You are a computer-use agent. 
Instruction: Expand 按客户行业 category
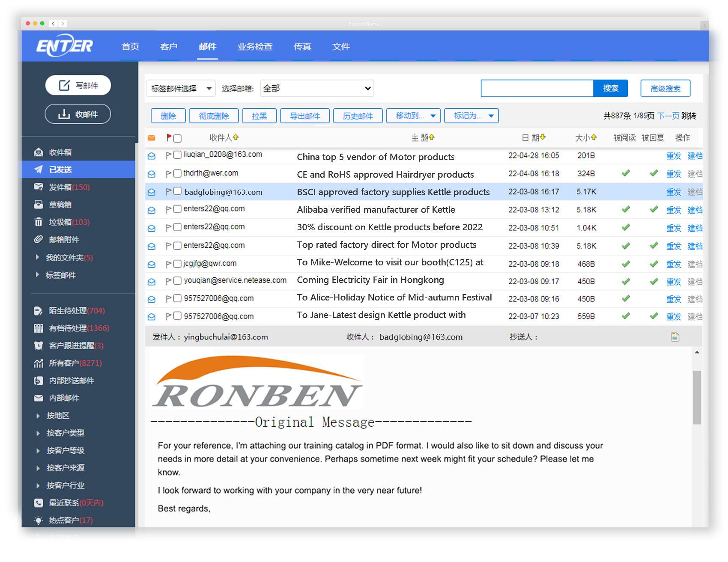38,485
